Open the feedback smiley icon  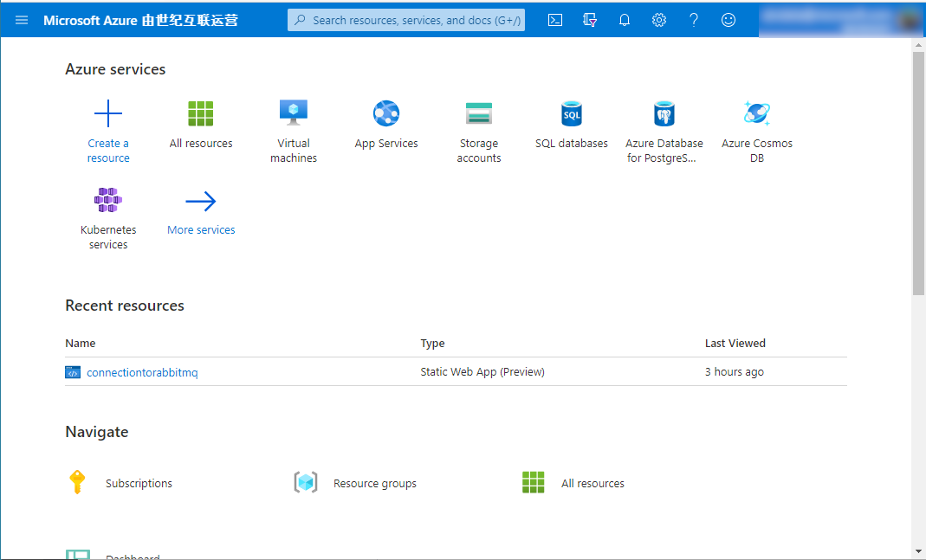[x=728, y=20]
